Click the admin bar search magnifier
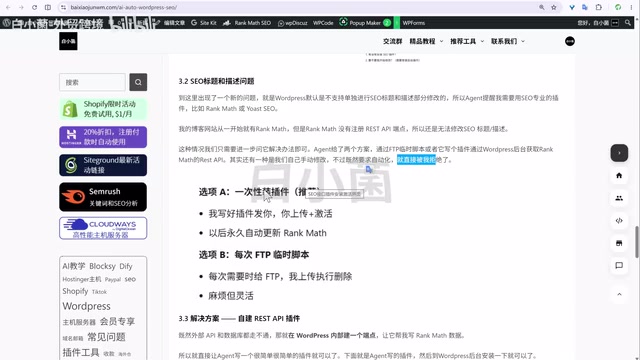Image resolution: width=640 pixels, height=360 pixels. (628, 23)
